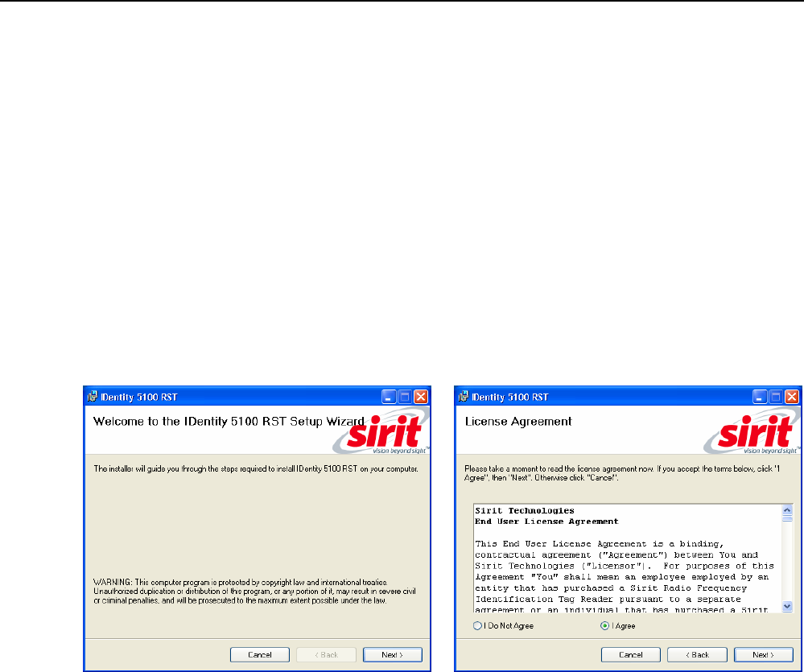Click Next in the Welcome Setup Wizard window

pos(392,654)
